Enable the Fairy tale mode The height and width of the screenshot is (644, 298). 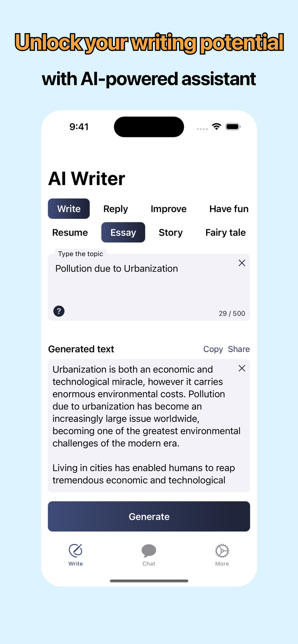(225, 232)
